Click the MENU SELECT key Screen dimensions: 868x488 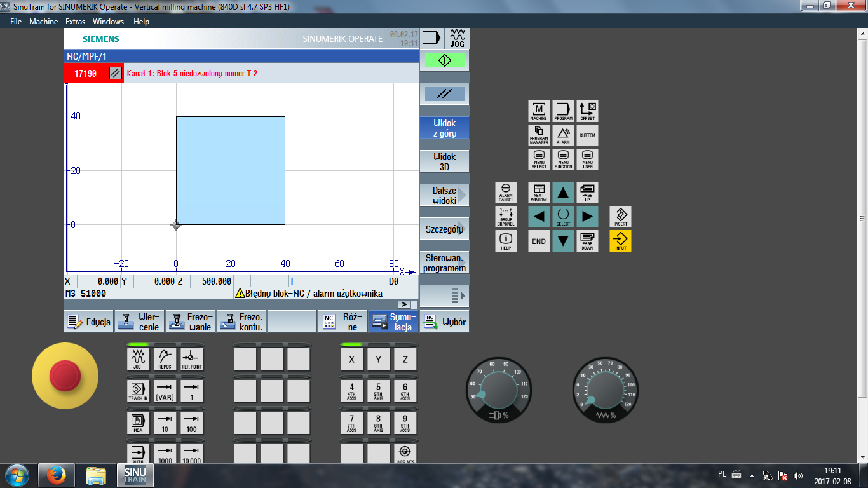point(539,159)
